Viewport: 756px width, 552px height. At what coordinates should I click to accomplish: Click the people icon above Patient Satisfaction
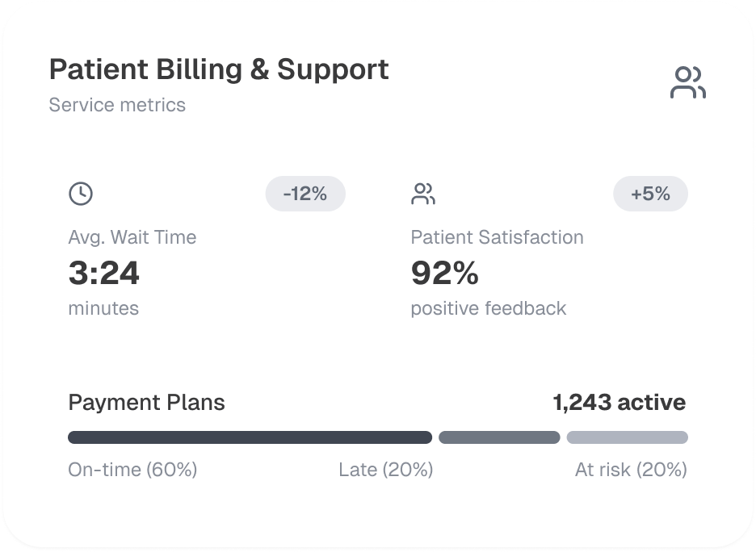click(423, 194)
